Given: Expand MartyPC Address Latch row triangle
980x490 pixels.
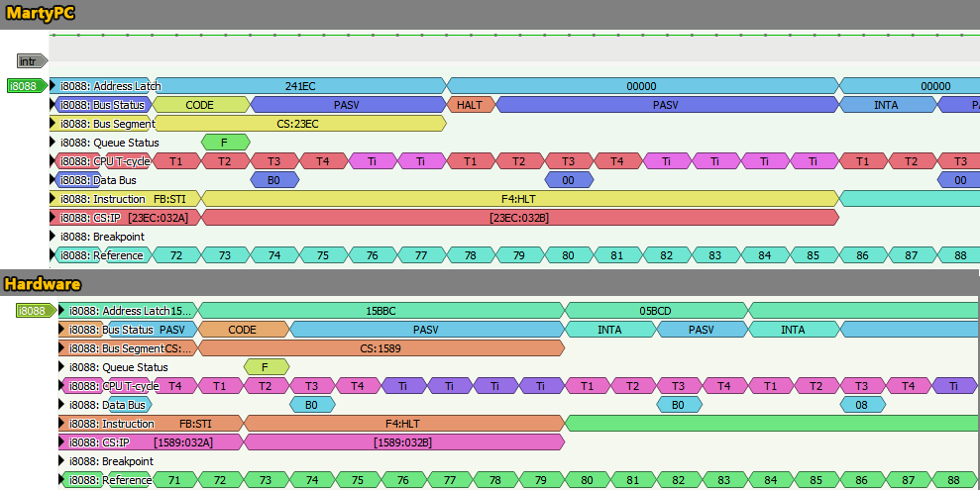Looking at the screenshot, I should point(54,86).
